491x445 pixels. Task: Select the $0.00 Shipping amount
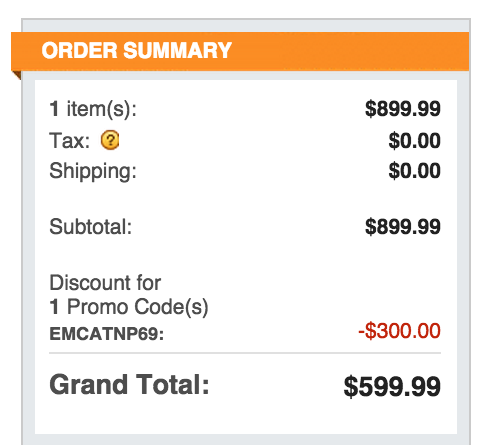(x=414, y=171)
